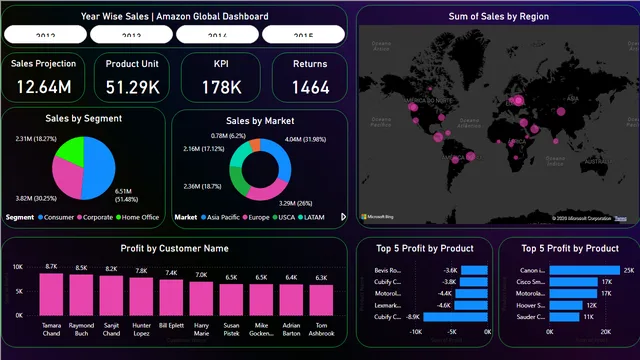Image resolution: width=640 pixels, height=360 pixels.
Task: Click the '3.29M (26%)' donut label
Action: [x=296, y=203]
